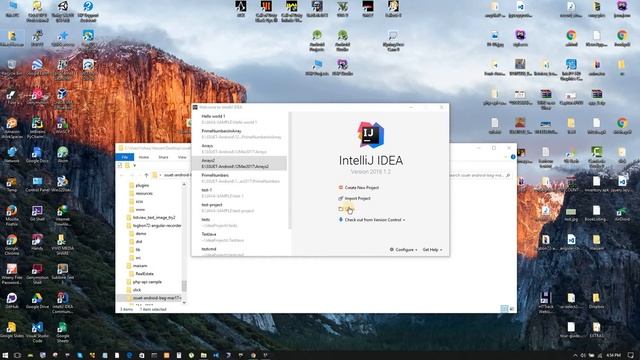Click the Open folder icon in IntelliJ welcome
Screen dimensions: 640x360
341,209
